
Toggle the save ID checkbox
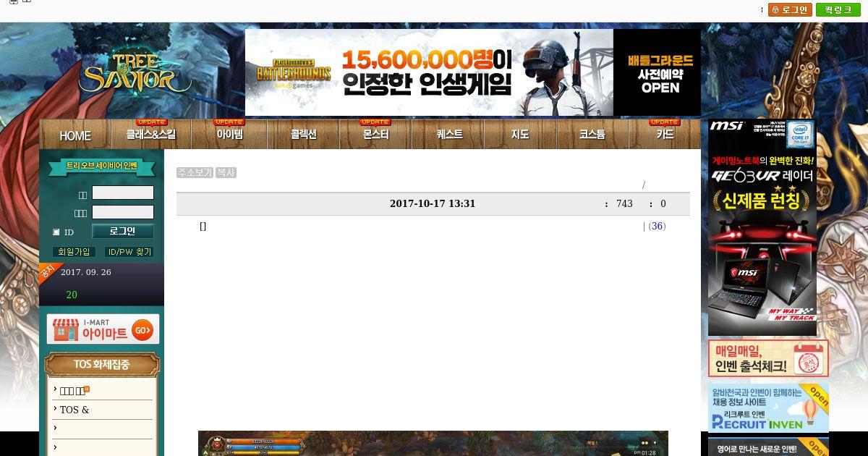56,232
